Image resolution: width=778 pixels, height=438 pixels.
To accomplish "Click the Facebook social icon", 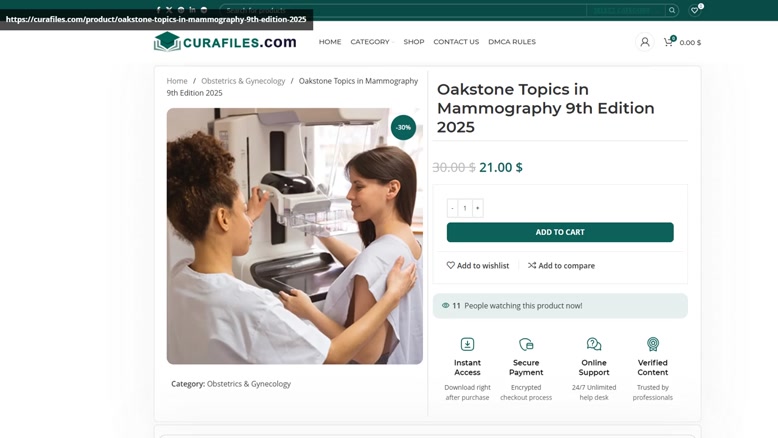I will (158, 9).
